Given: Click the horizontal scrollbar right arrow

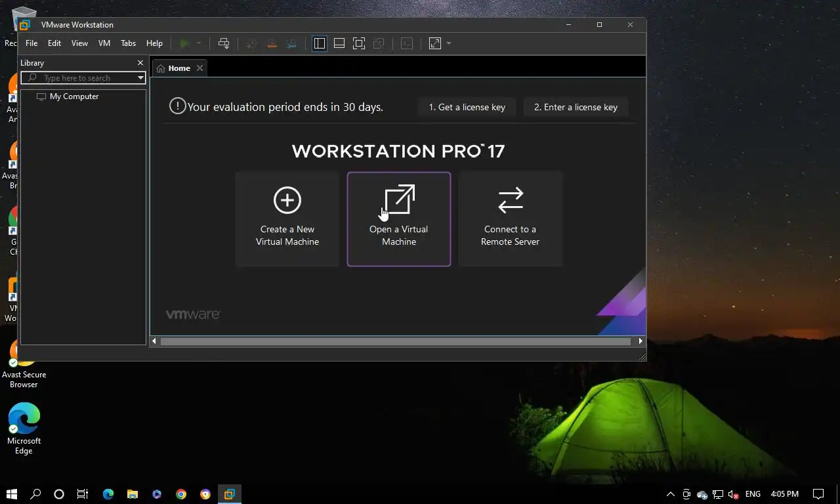Looking at the screenshot, I should pos(640,341).
